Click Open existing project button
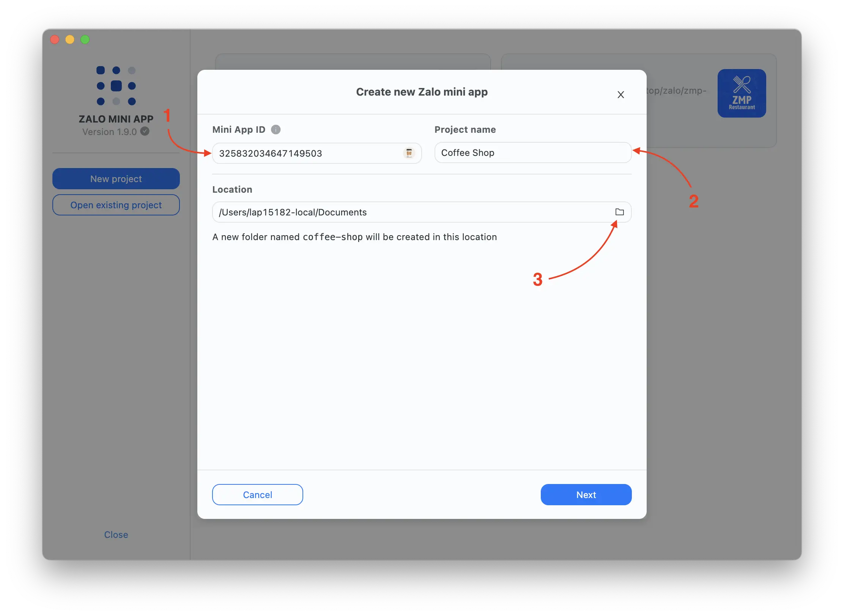 (116, 205)
